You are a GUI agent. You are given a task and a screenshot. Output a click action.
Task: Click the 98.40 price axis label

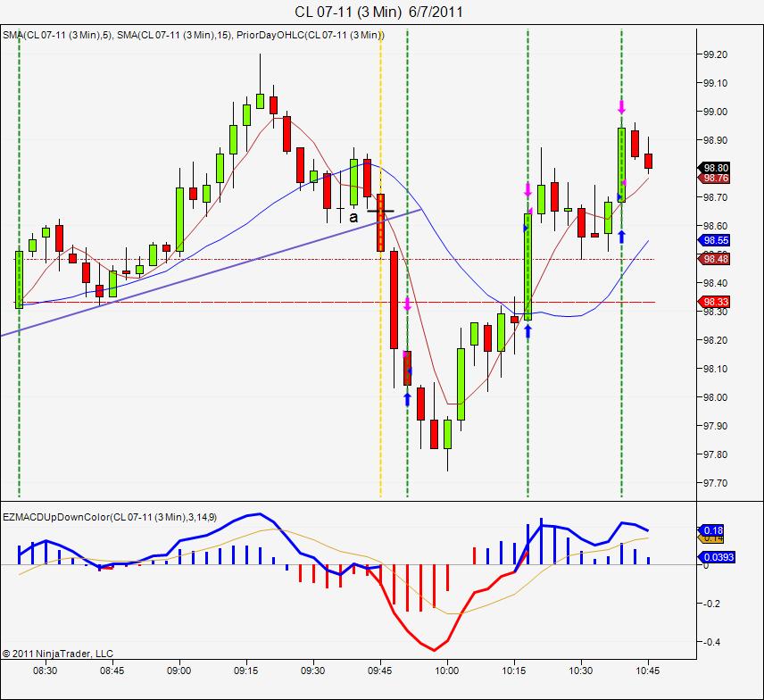(x=715, y=283)
